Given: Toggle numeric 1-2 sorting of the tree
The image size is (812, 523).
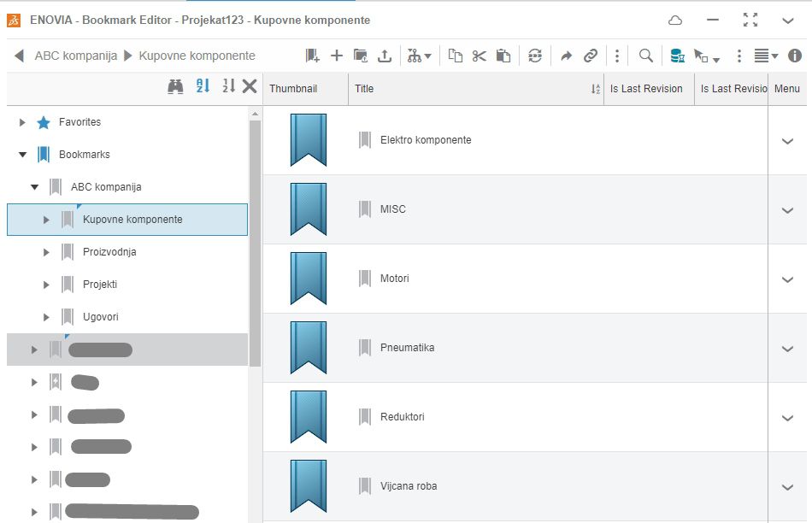Looking at the screenshot, I should point(227,85).
